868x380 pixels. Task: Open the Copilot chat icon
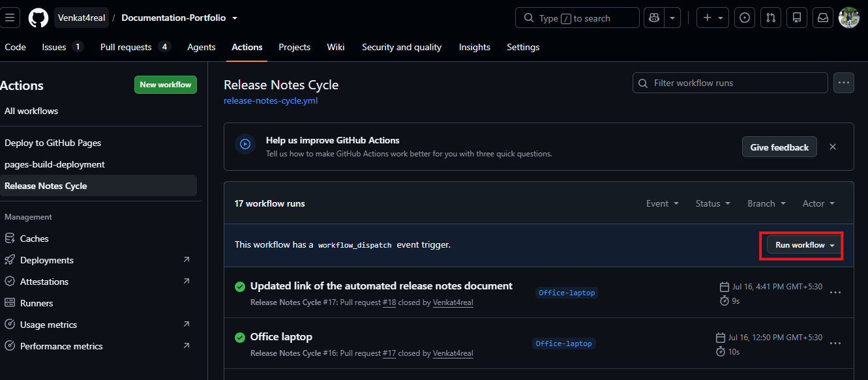tap(653, 18)
